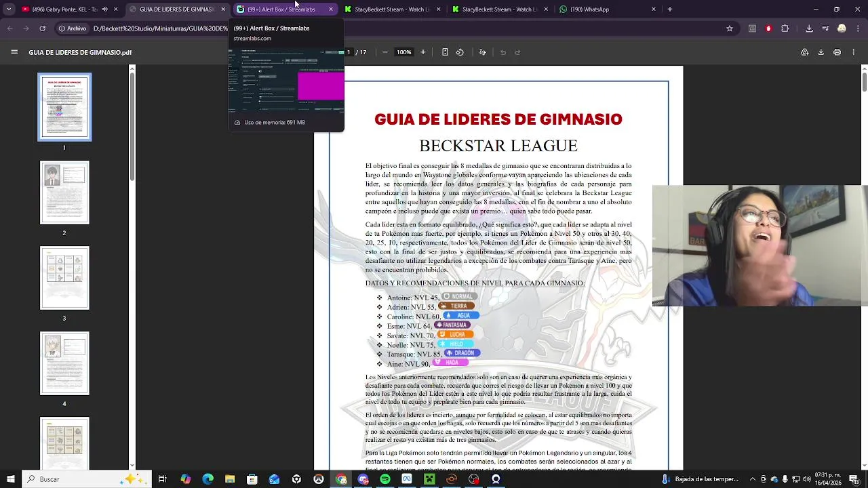Open the Chrome profile avatar

click(x=842, y=28)
